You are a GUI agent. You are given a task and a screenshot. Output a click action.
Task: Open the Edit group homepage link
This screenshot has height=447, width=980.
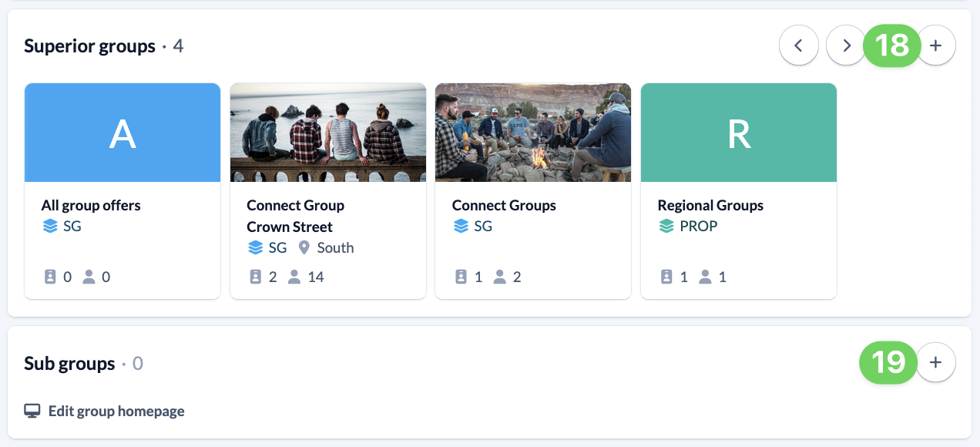pyautogui.click(x=116, y=411)
